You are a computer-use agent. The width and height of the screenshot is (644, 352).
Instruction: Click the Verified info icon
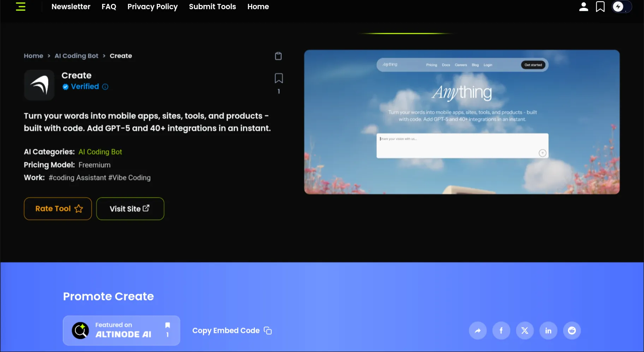[x=105, y=87]
